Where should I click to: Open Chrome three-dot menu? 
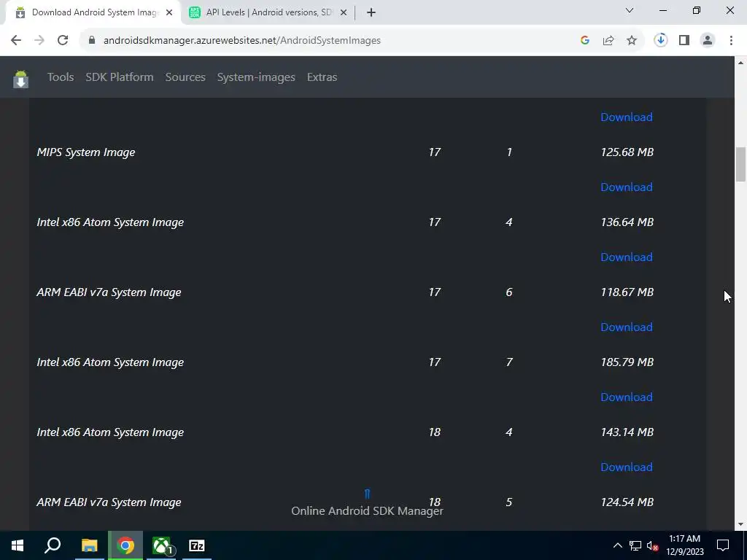pyautogui.click(x=731, y=41)
